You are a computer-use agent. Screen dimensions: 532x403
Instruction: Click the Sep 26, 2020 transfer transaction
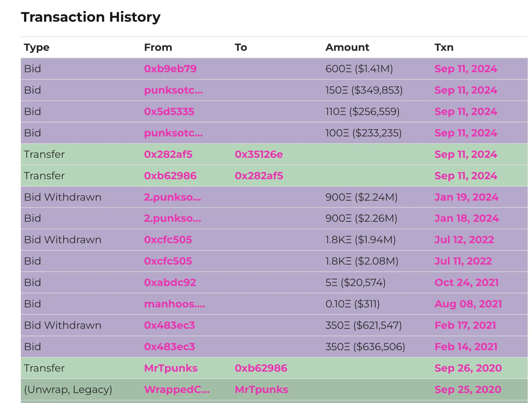click(468, 368)
